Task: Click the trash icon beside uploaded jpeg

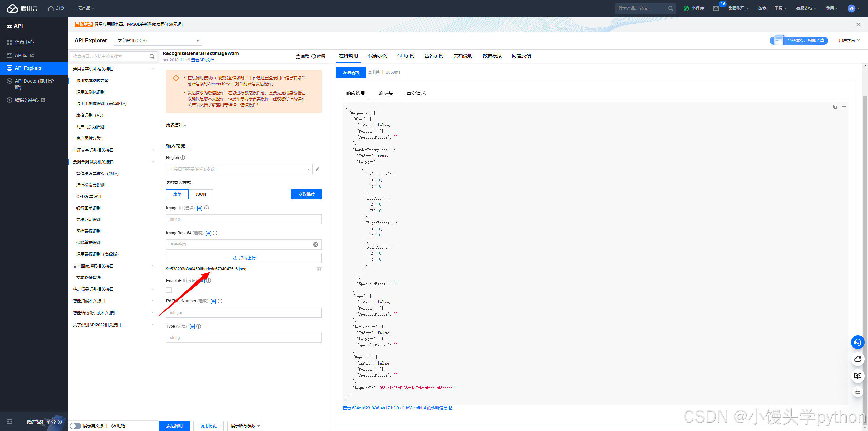Action: point(319,269)
